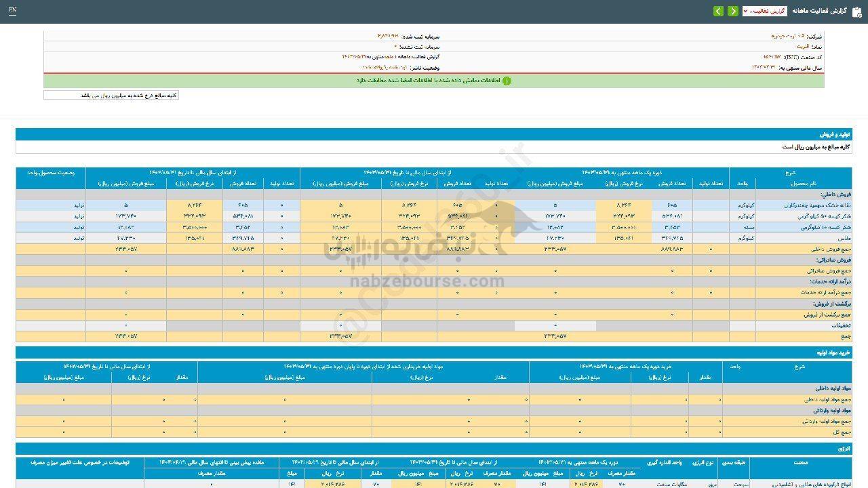Click the nabzebourse.com watermark text
868x488 pixels.
427,282
